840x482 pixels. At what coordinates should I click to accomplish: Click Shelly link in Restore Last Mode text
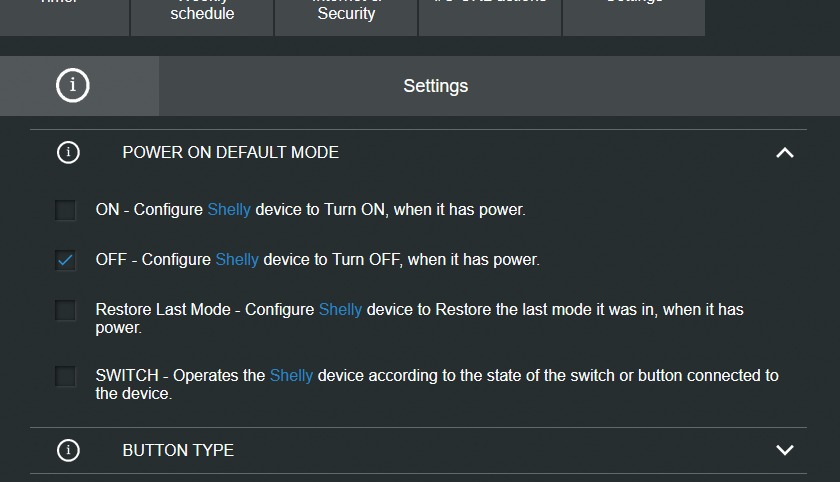coord(340,310)
